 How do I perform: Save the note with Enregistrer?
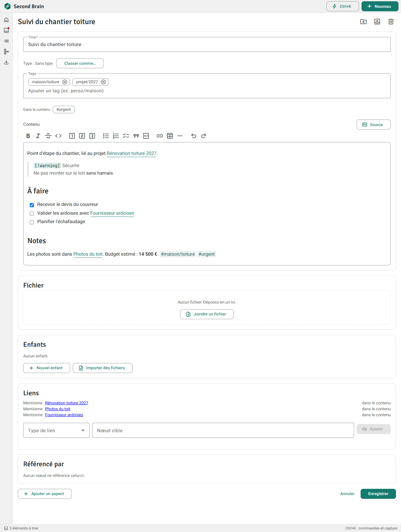(x=378, y=494)
